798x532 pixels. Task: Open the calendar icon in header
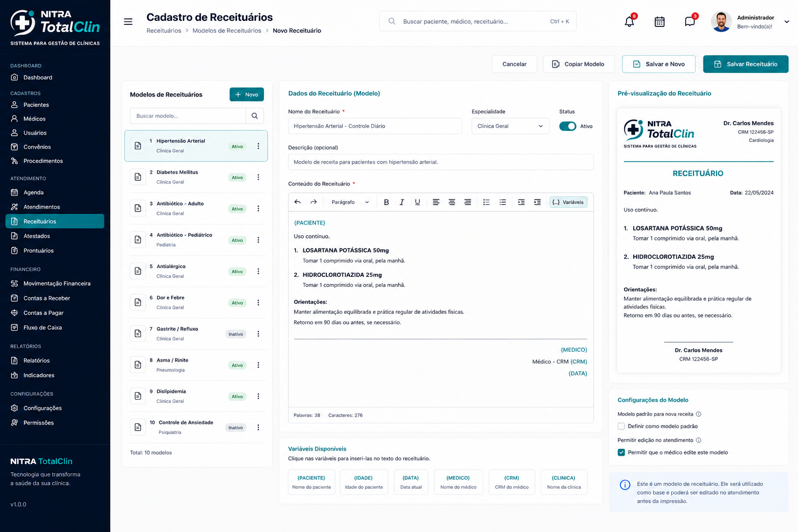(x=659, y=22)
